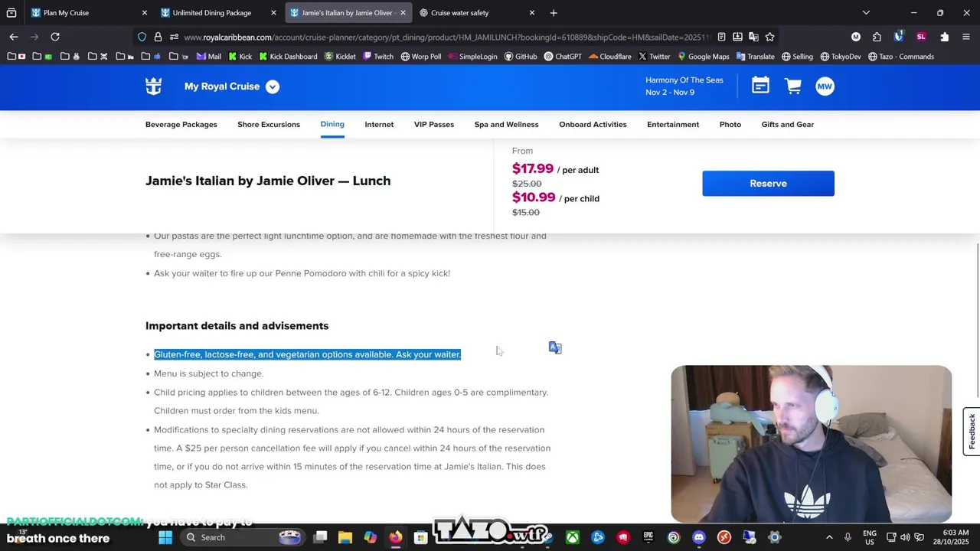Open the Photo category
980x551 pixels.
click(x=730, y=125)
